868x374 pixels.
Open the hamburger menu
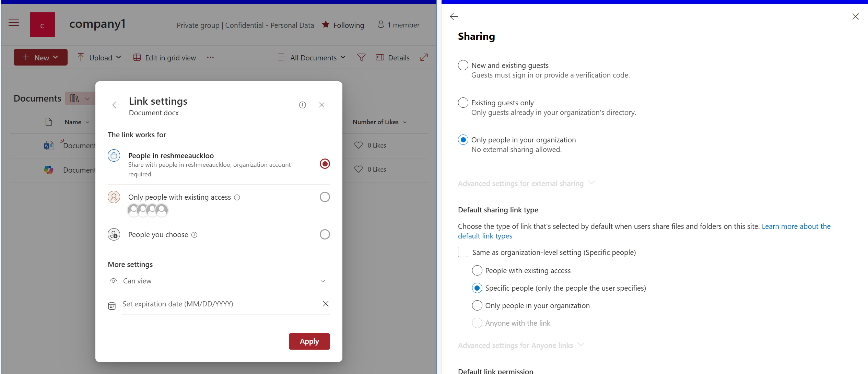(14, 22)
